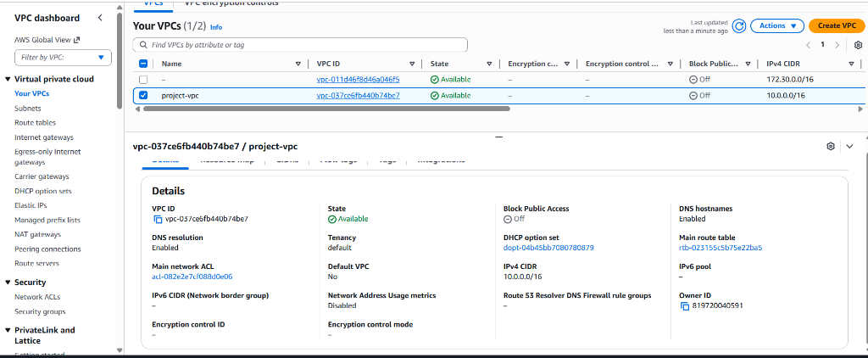Open Carrier gateways in sidebar
The height and width of the screenshot is (358, 868).
pyautogui.click(x=42, y=176)
